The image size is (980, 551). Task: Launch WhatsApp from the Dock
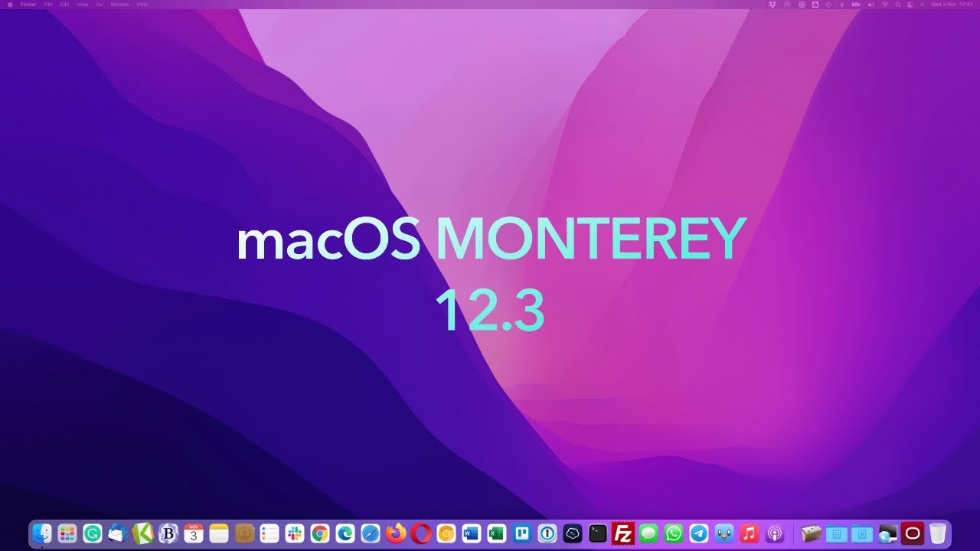pyautogui.click(x=674, y=533)
